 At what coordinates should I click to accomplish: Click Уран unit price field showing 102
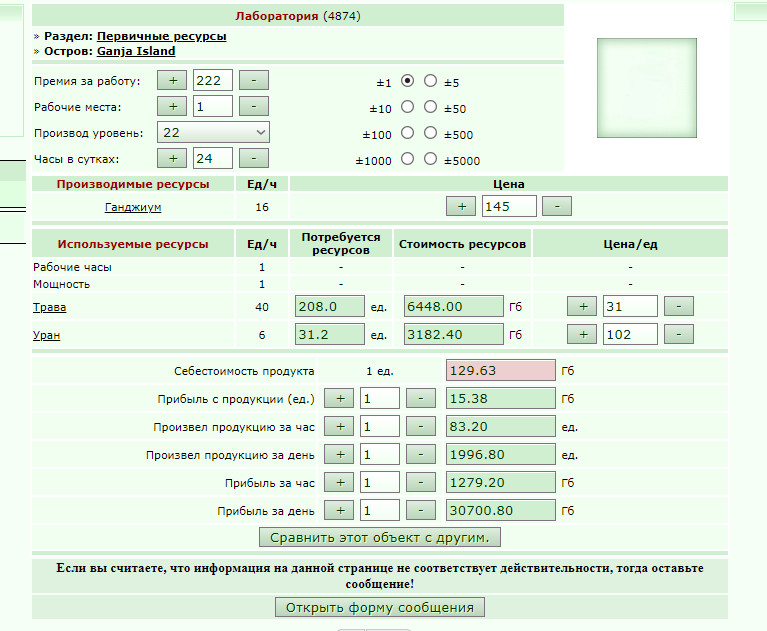pyautogui.click(x=630, y=334)
